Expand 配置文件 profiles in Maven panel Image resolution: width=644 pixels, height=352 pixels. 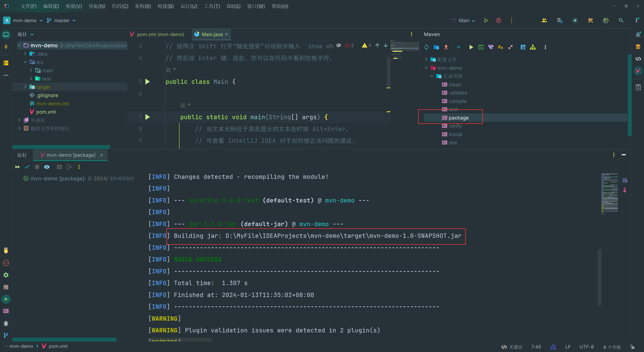[x=426, y=60]
